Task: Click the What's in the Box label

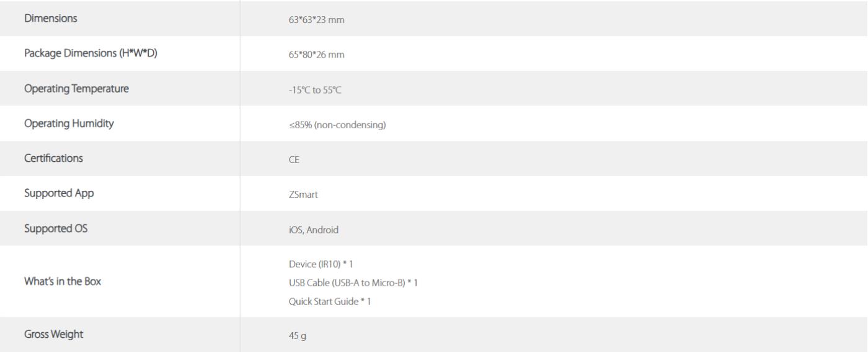Action: pos(63,281)
